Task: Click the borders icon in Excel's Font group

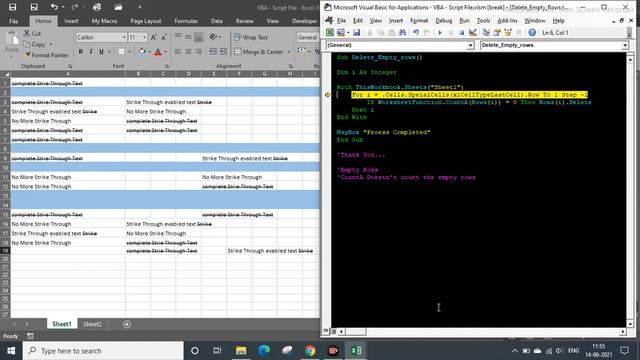Action: click(x=121, y=51)
